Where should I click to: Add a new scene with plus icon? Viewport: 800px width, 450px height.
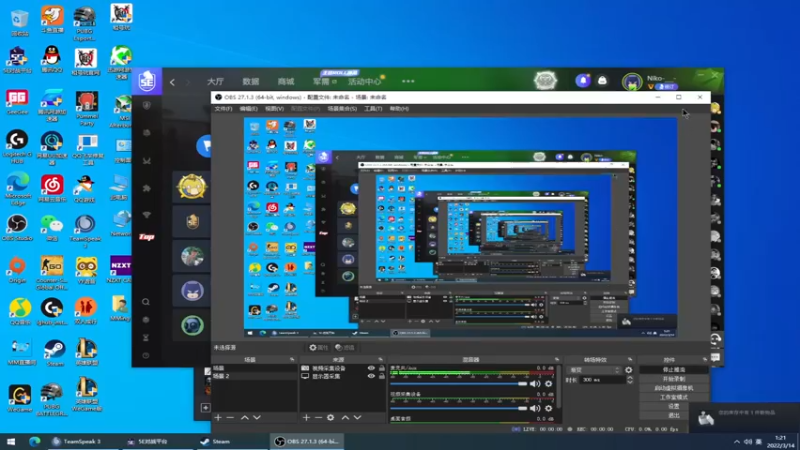click(x=218, y=417)
